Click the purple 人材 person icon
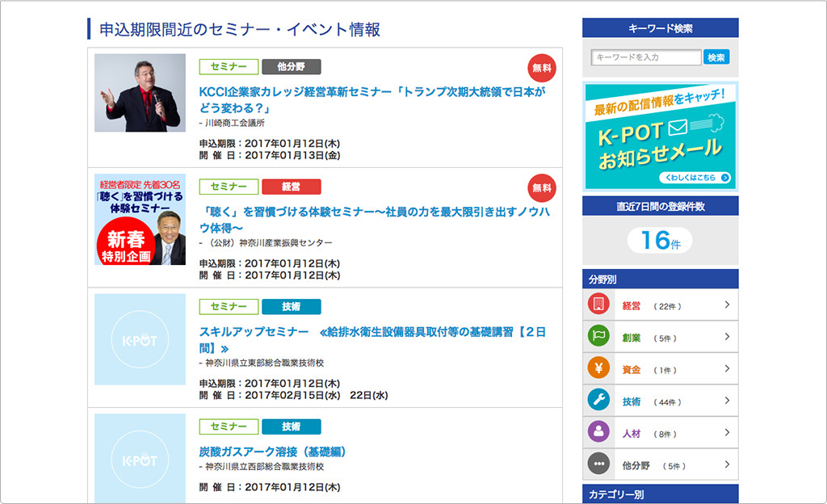Image resolution: width=827 pixels, height=504 pixels. click(x=598, y=433)
